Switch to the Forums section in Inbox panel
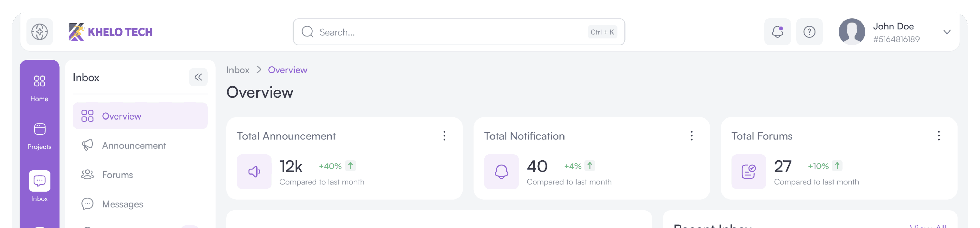The image size is (980, 228). tap(117, 174)
